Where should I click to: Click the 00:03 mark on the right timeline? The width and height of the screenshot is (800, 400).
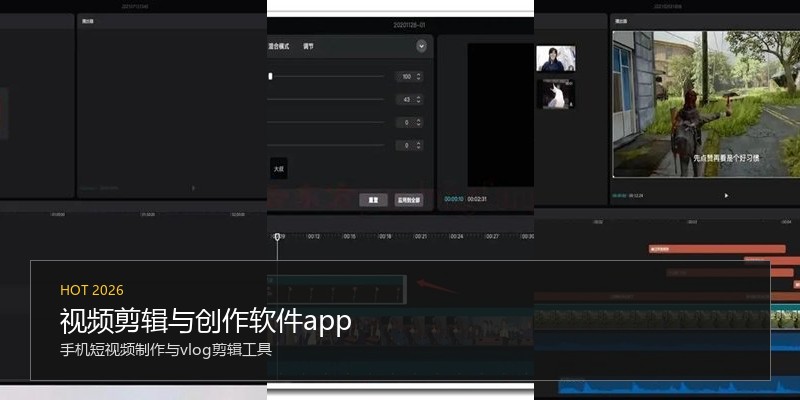click(x=692, y=222)
